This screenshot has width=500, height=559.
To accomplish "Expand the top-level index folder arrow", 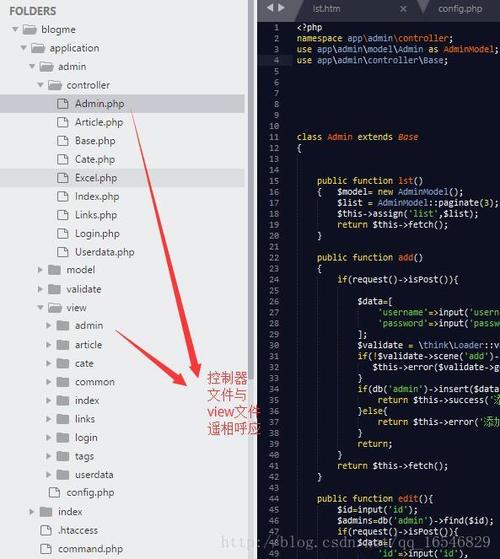I will (x=32, y=512).
